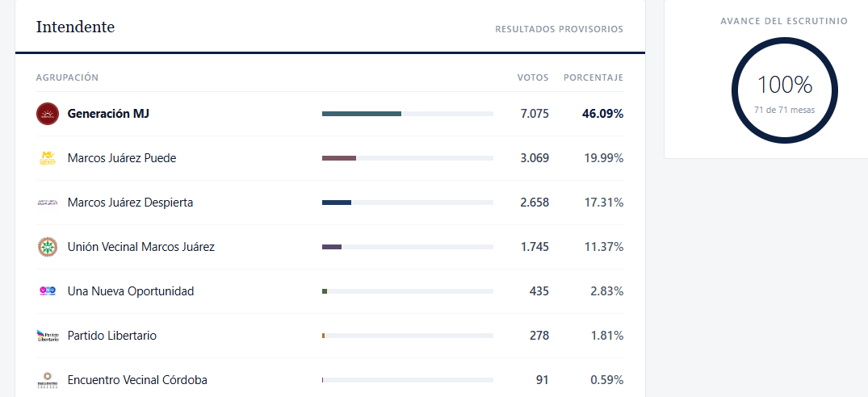Click the 46.09% percentage value
The height and width of the screenshot is (397, 868).
pyautogui.click(x=603, y=114)
